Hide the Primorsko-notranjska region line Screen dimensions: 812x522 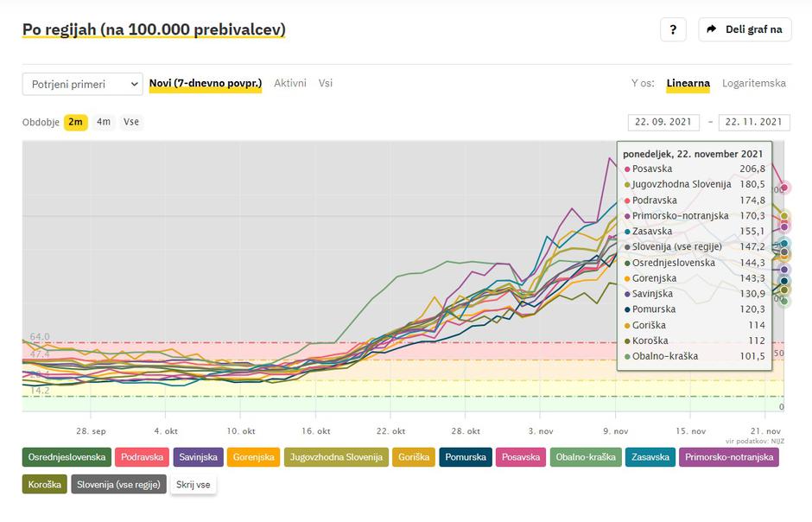(728, 457)
